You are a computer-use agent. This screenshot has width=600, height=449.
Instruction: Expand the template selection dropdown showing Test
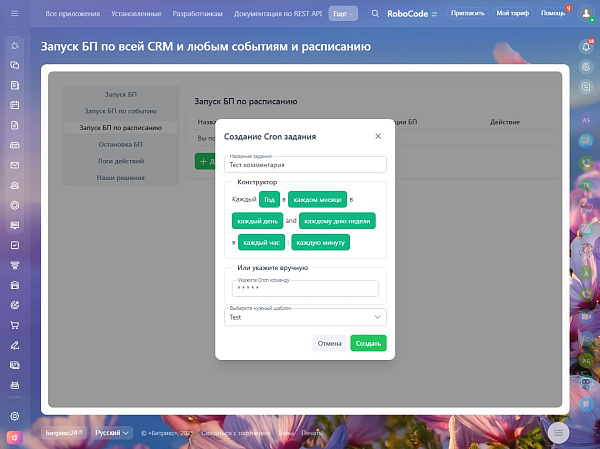click(x=305, y=317)
